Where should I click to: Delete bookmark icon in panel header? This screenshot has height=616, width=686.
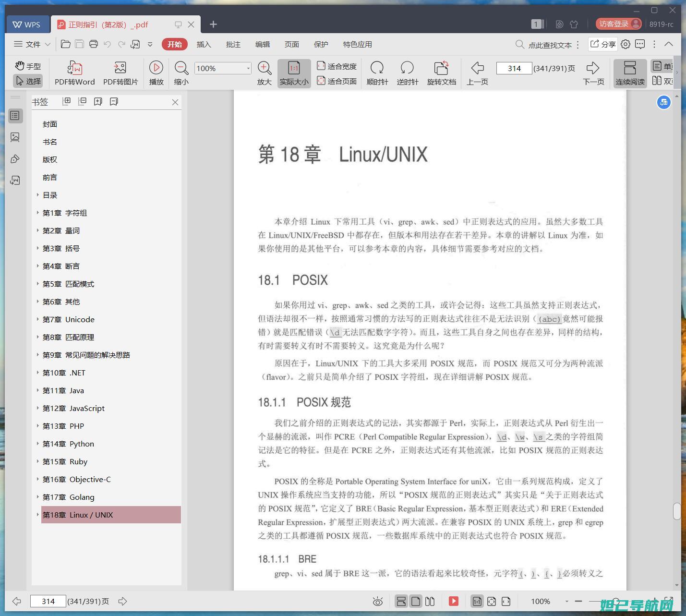114,101
